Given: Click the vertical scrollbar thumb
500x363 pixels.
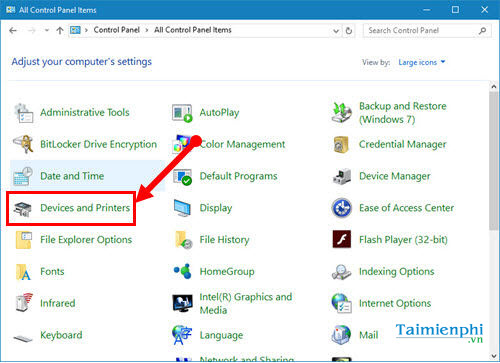Looking at the screenshot, I should click(x=494, y=161).
